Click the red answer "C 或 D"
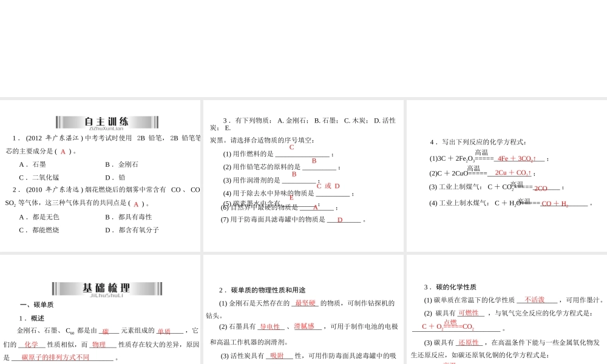The width and height of the screenshot is (607, 364). (x=328, y=186)
